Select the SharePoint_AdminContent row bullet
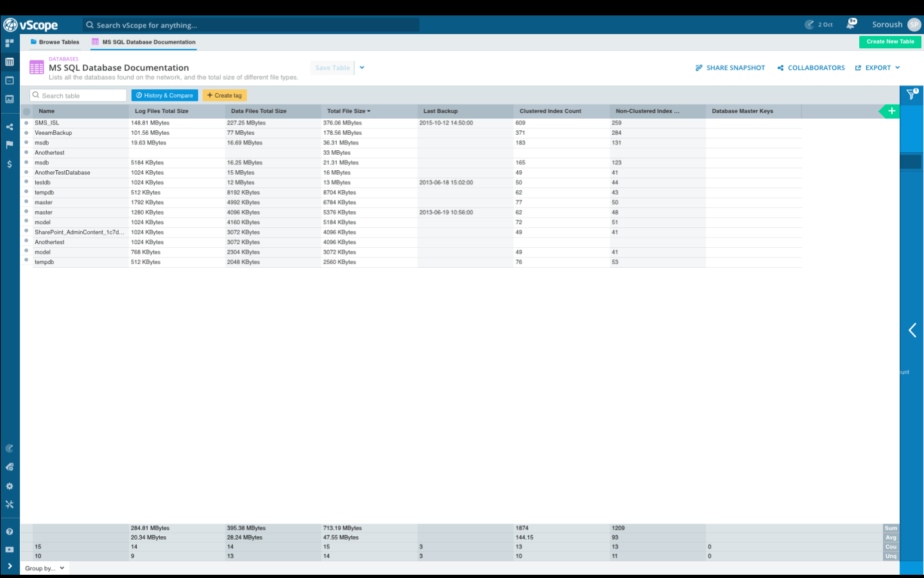Screen dimensions: 924x578 click(26, 231)
